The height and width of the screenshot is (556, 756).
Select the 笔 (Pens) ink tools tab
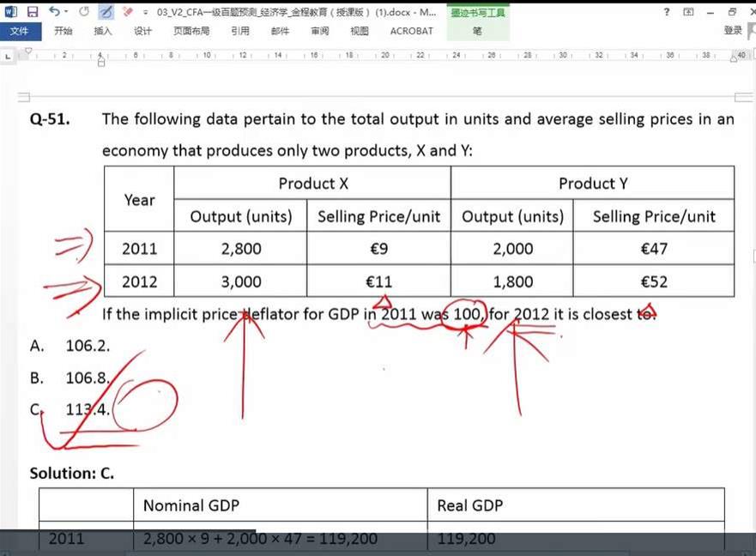(477, 31)
